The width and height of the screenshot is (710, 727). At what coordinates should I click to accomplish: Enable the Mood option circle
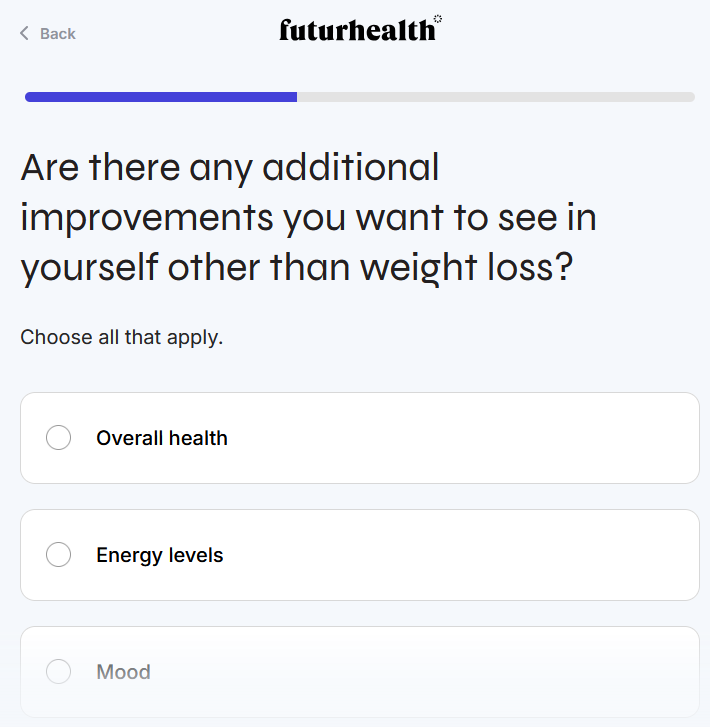click(x=59, y=672)
